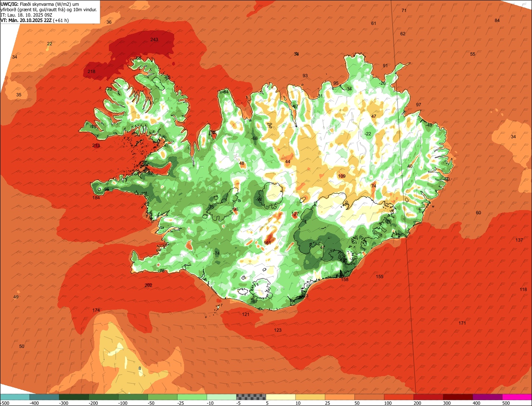Select the 123 value south of Iceland
The width and height of the screenshot is (532, 406).
tap(278, 330)
